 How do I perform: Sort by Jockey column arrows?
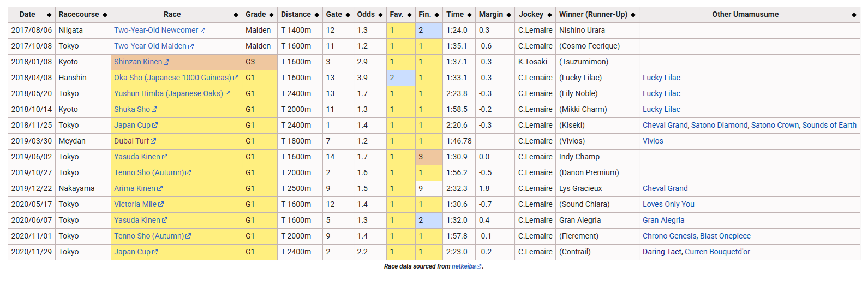(x=550, y=15)
